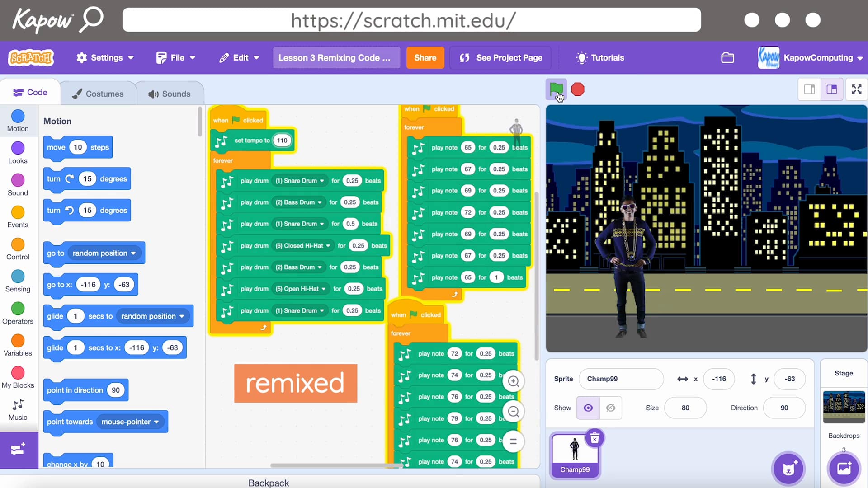The height and width of the screenshot is (488, 868).
Task: Switch to the Costumes tab
Action: click(x=98, y=94)
